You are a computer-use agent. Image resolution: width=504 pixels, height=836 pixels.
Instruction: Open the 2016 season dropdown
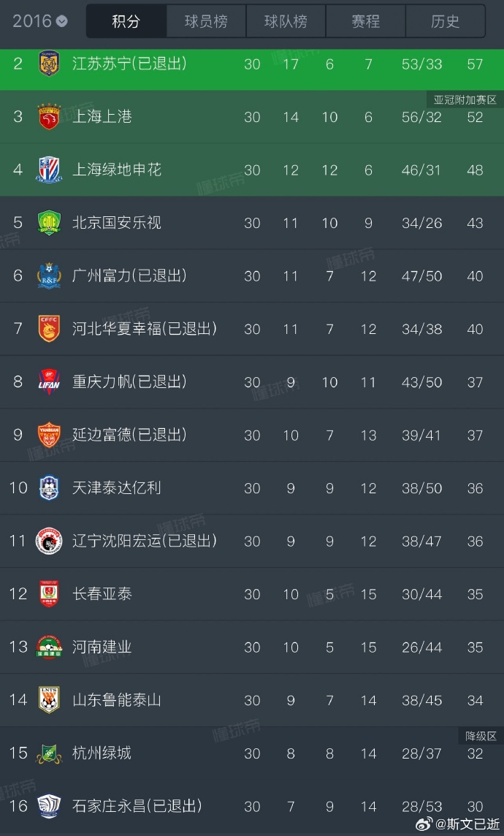coord(40,21)
